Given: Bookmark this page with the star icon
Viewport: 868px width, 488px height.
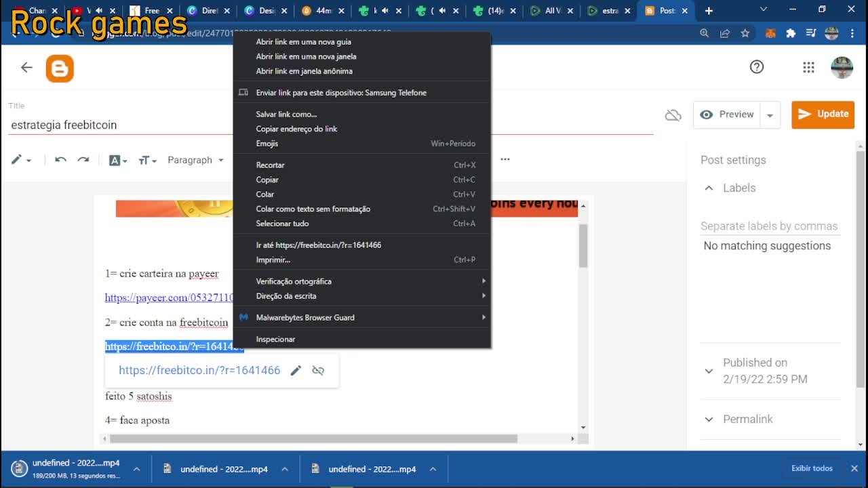Looking at the screenshot, I should pyautogui.click(x=745, y=33).
